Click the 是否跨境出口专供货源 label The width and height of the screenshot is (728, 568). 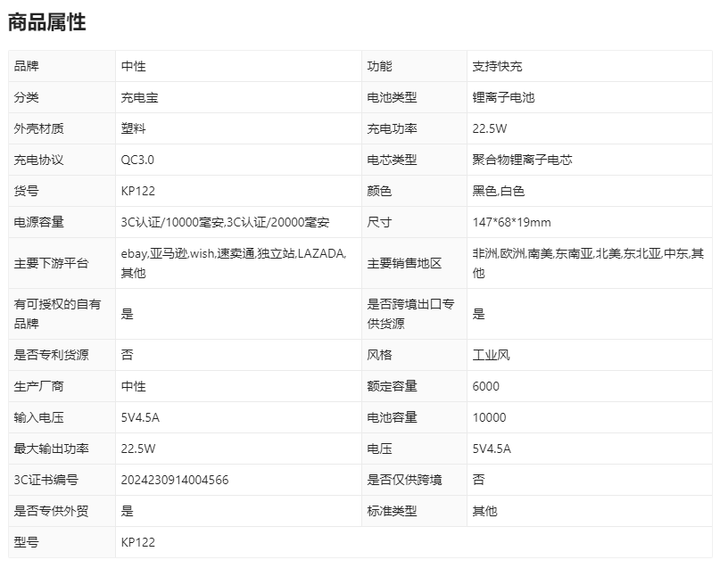(x=411, y=314)
